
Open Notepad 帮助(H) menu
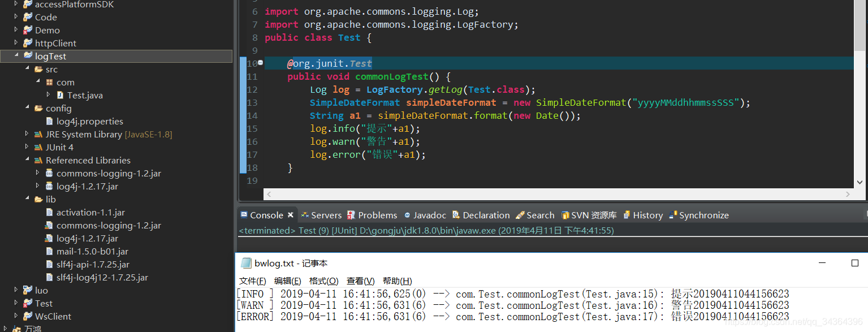pyautogui.click(x=397, y=281)
